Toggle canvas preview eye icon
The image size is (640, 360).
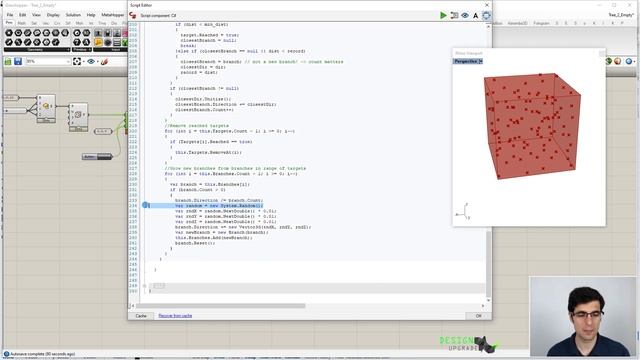coord(91,61)
